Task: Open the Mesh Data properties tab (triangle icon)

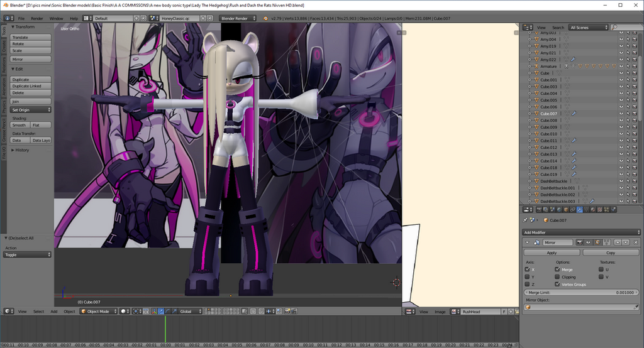Action: [586, 209]
